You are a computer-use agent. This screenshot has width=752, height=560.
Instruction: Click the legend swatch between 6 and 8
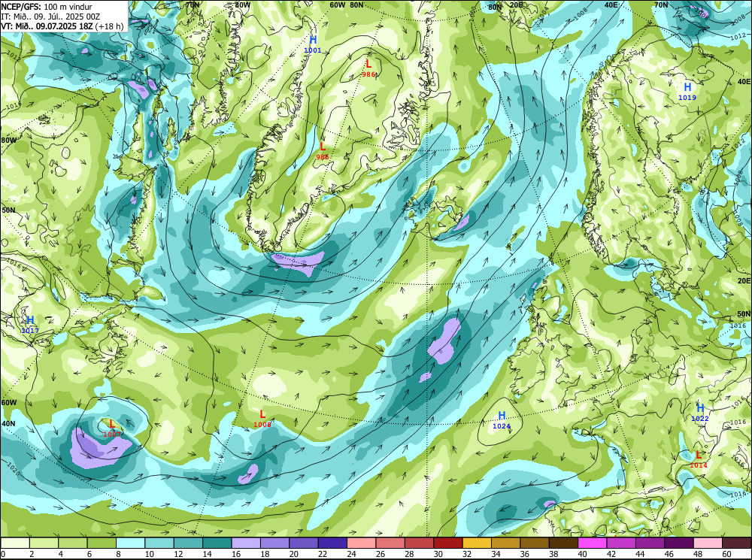[x=102, y=543]
